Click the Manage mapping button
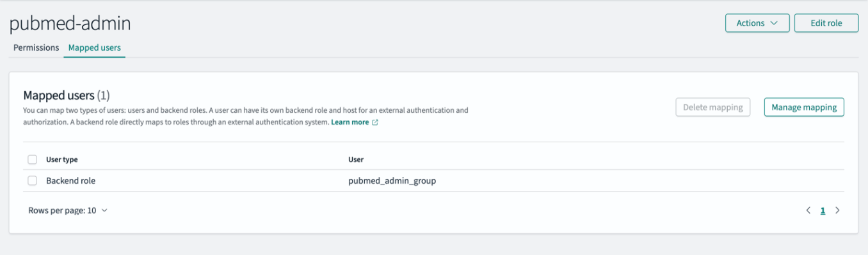868x255 pixels. click(x=804, y=107)
